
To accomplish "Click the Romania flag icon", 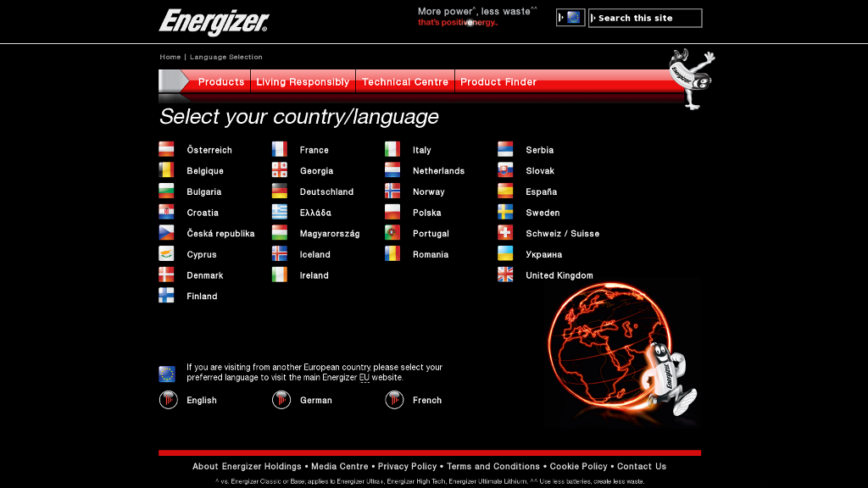I will click(x=392, y=254).
